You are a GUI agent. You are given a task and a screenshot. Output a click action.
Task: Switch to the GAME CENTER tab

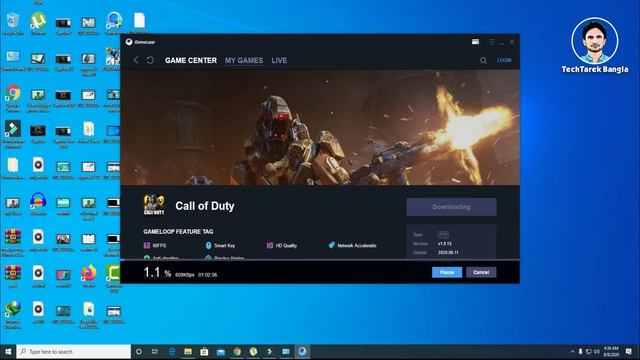tap(191, 60)
